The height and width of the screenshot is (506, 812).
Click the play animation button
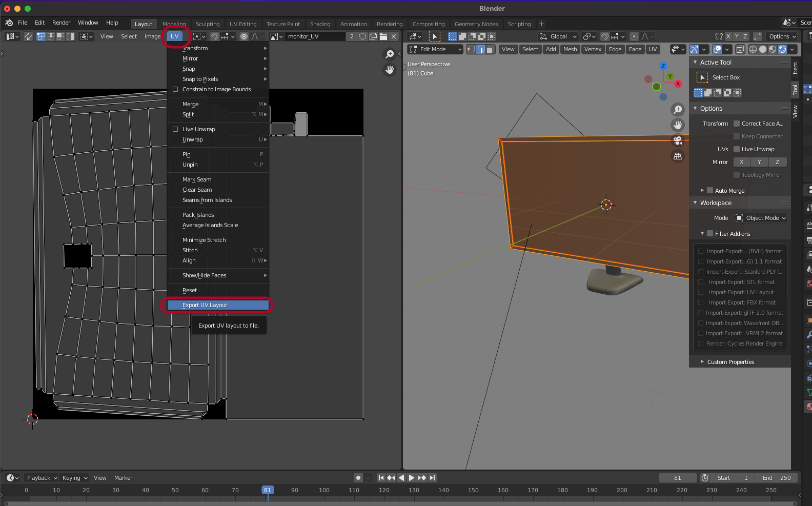tap(412, 478)
